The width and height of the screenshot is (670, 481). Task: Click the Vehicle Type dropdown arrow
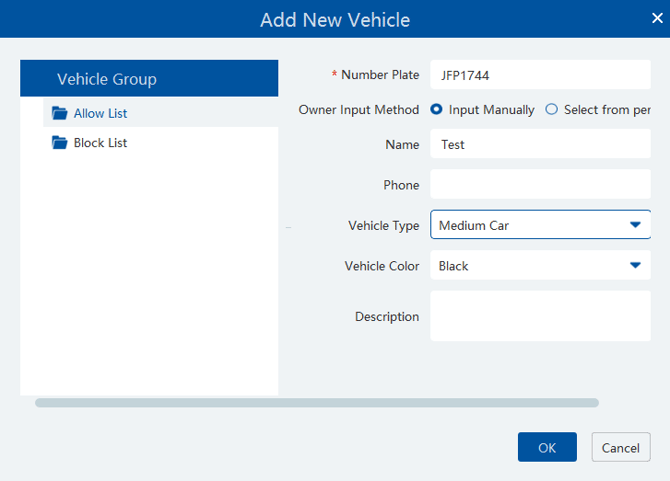point(635,225)
